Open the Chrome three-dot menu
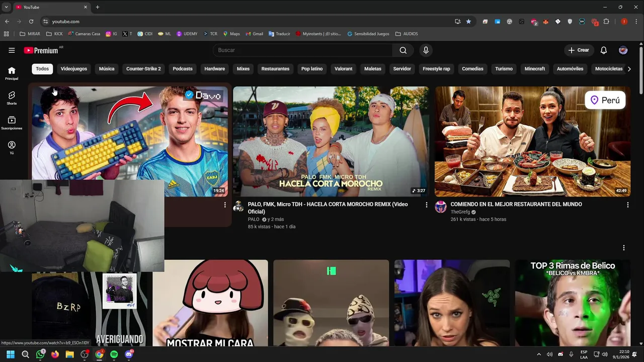 [x=636, y=22]
